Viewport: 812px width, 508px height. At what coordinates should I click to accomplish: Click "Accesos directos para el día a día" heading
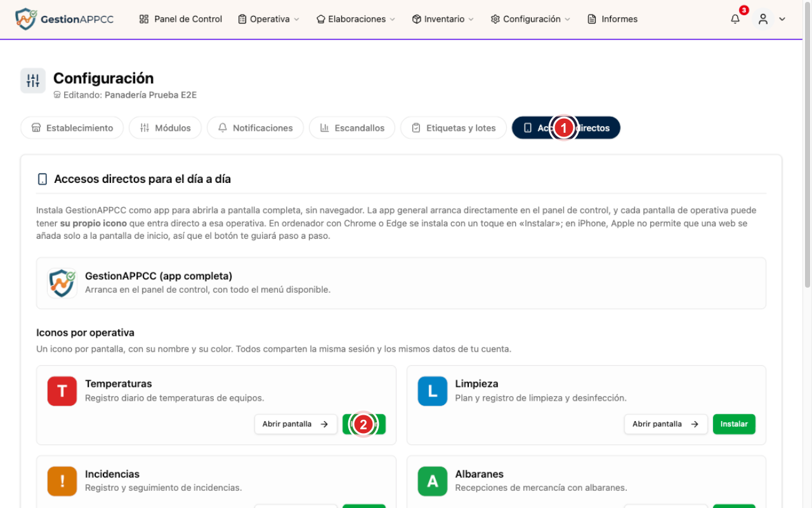click(x=143, y=179)
